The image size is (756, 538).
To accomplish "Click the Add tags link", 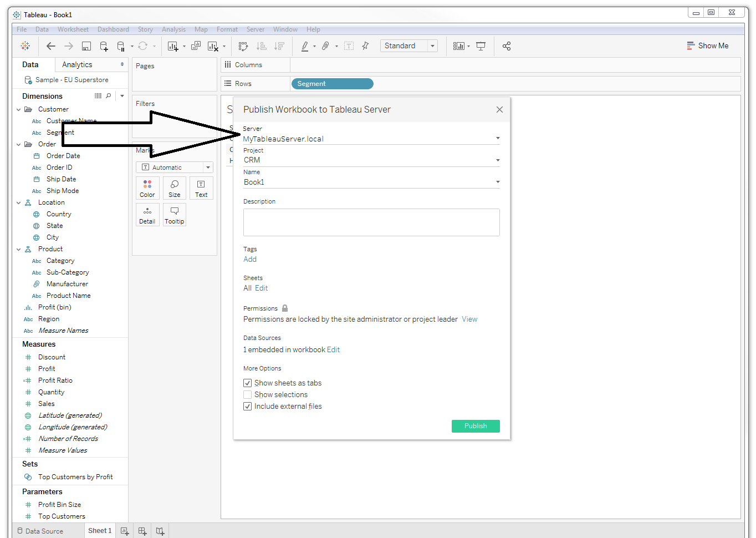I will click(x=250, y=259).
